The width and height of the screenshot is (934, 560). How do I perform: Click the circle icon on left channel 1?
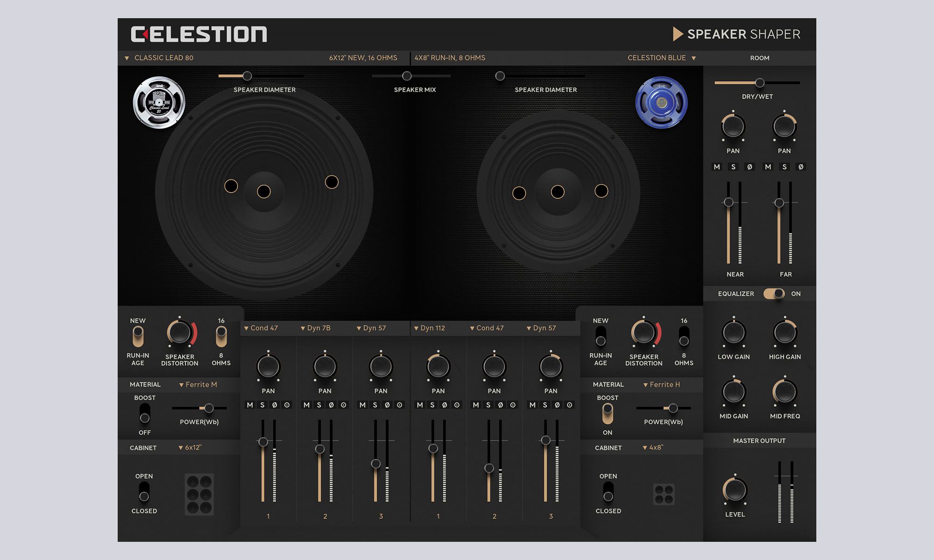(287, 405)
